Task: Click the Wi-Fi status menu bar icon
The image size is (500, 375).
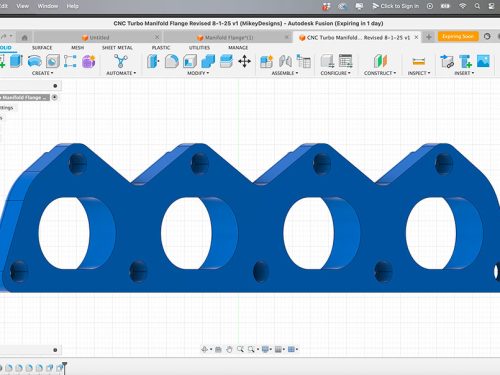Action: (463, 6)
